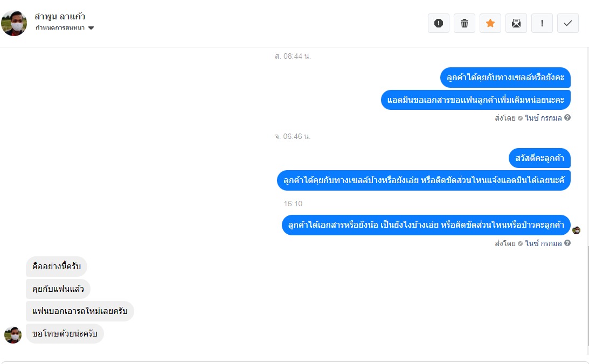Click message ลูกค้าได้คุยกับทางเซลล์หรือยังคะ
Image resolution: width=589 pixels, height=364 pixels.
point(505,78)
